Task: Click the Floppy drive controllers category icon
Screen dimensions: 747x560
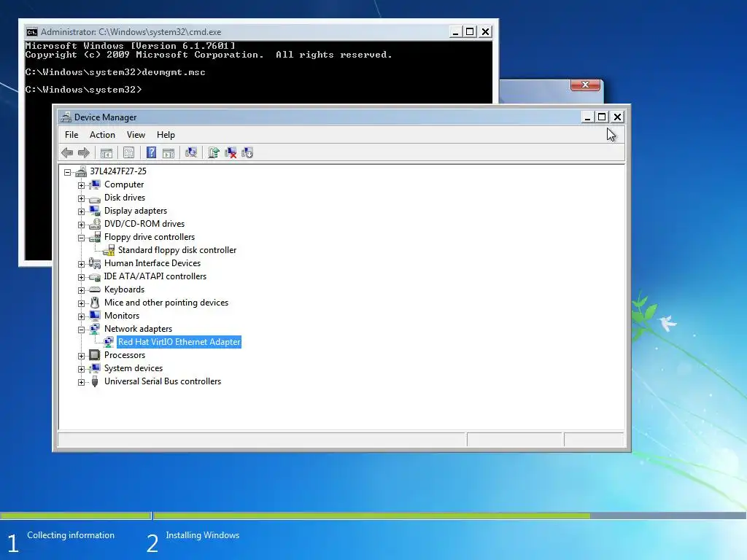Action: coord(95,237)
